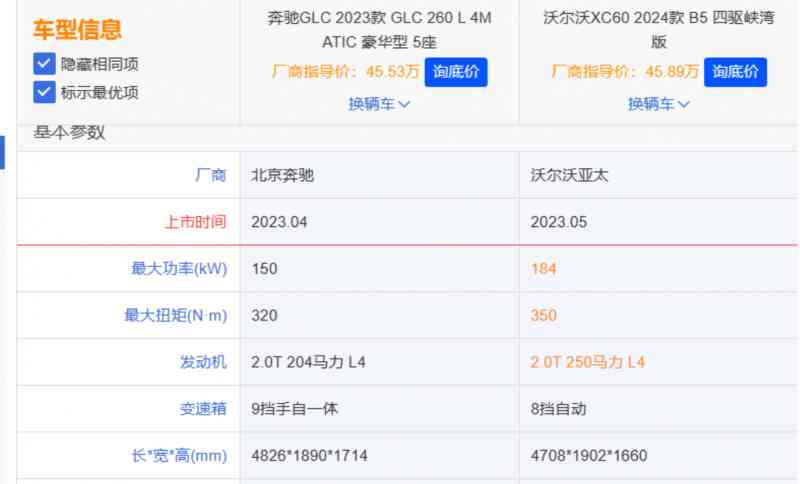Click the 车型信息 heading
The image size is (800, 484).
tap(78, 29)
